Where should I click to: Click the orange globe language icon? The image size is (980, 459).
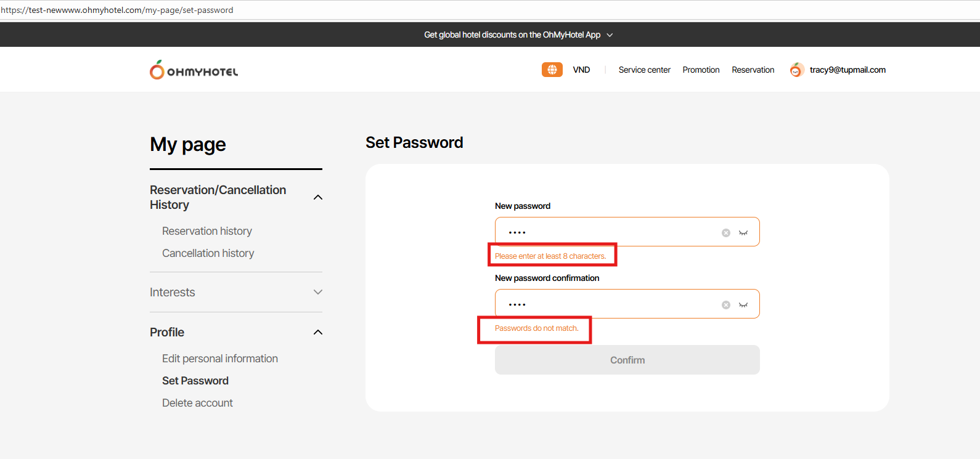click(552, 70)
